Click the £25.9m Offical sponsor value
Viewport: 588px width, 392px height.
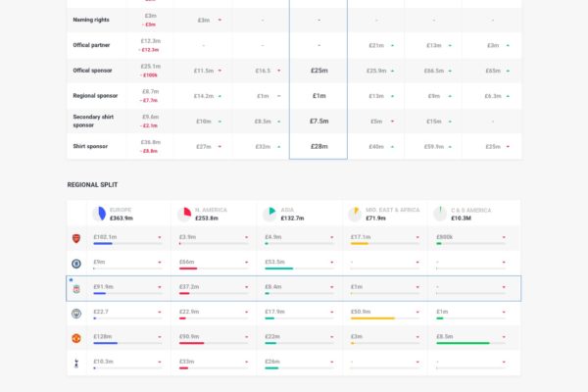click(x=376, y=71)
